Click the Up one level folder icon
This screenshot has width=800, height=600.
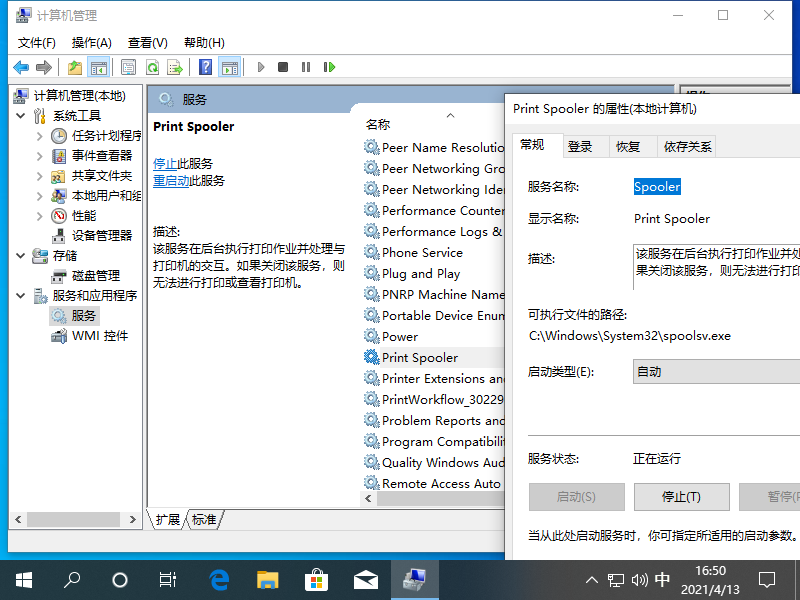(75, 67)
